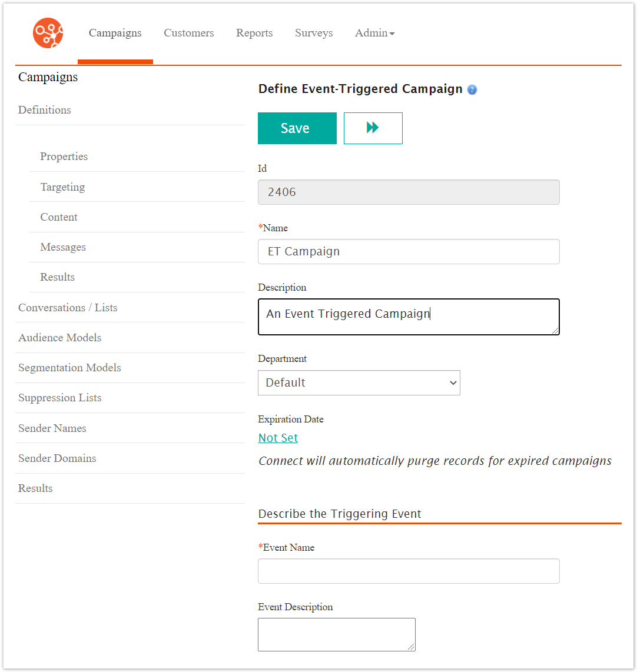Click the Event Name input field
Image resolution: width=637 pixels, height=672 pixels.
tap(409, 571)
